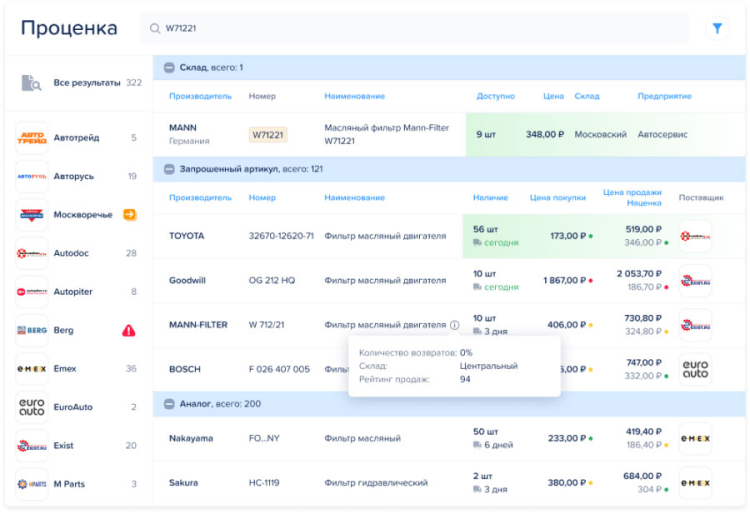The image size is (750, 514).
Task: Click 684,00 ₽ sale price for Sakura
Action: [642, 476]
